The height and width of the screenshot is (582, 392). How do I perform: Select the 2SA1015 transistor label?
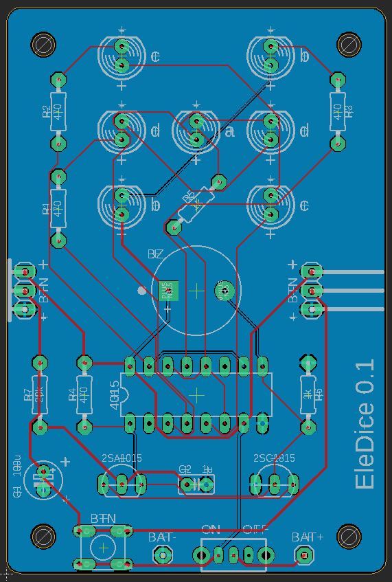click(122, 458)
